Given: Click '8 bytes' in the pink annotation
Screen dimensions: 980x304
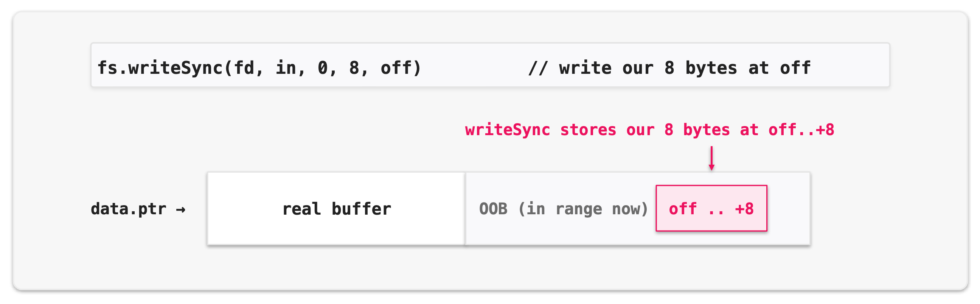Looking at the screenshot, I should coord(697,130).
